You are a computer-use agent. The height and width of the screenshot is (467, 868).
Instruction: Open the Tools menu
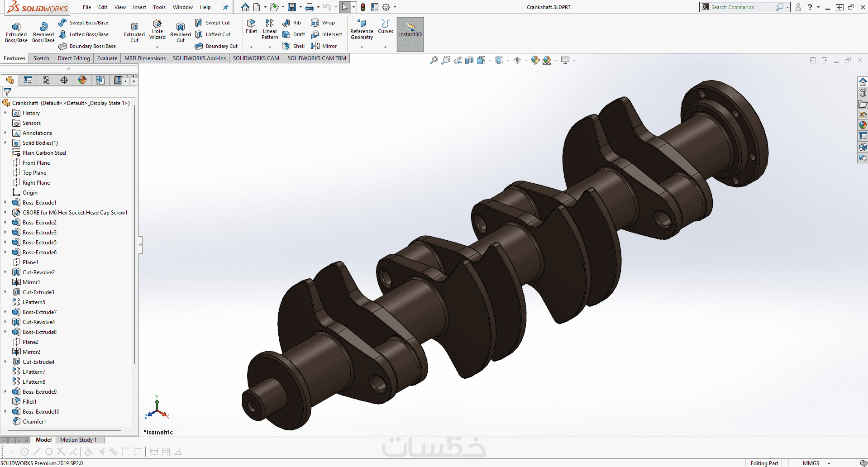159,7
